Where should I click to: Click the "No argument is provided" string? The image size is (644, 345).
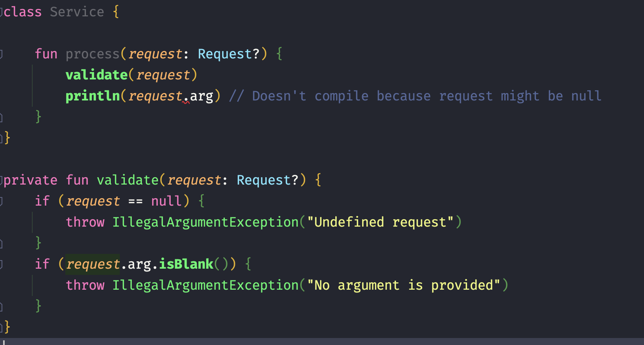click(x=404, y=285)
